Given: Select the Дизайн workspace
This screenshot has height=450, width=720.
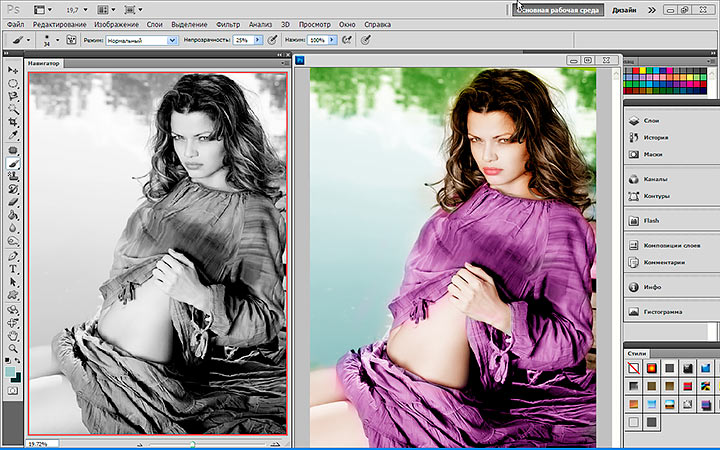Looking at the screenshot, I should coord(624,10).
